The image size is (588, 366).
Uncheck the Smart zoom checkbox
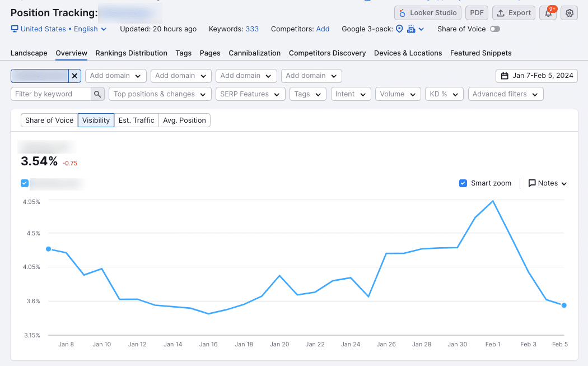pos(463,183)
